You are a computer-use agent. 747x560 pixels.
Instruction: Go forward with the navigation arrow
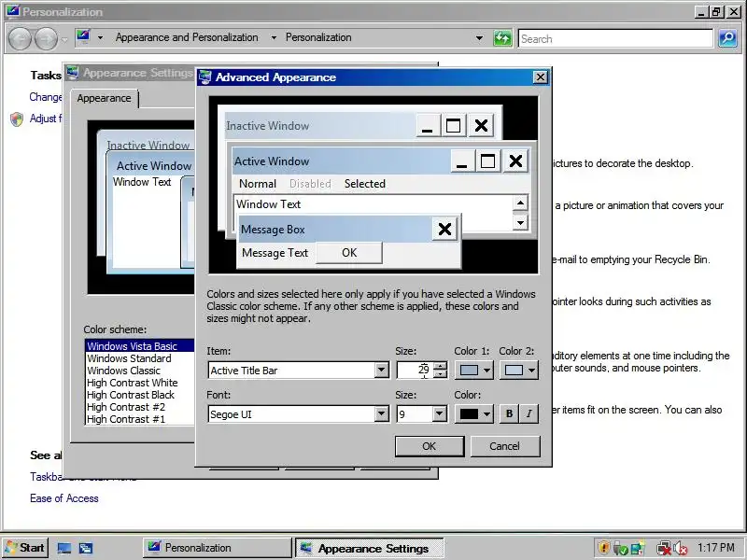click(x=46, y=38)
